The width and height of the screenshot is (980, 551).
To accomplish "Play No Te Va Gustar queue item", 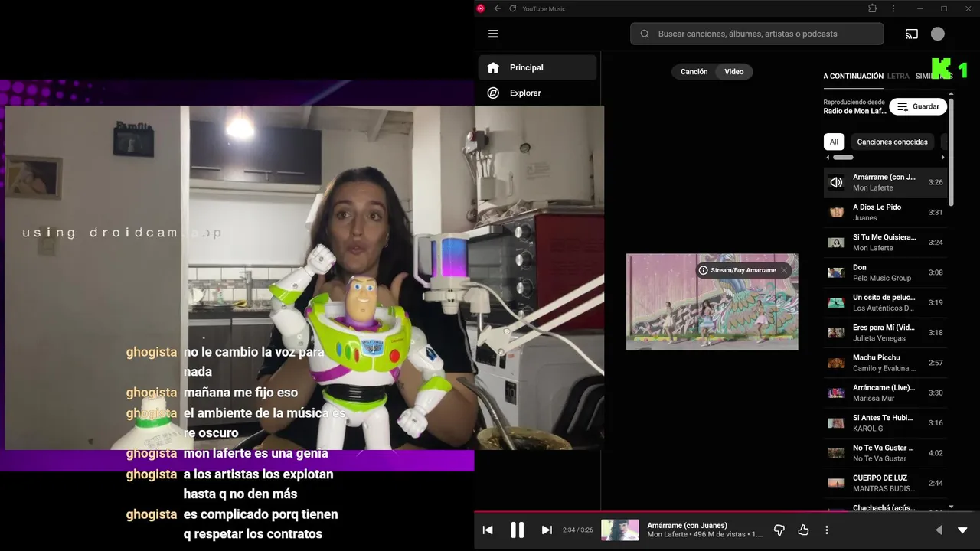I will tap(885, 453).
